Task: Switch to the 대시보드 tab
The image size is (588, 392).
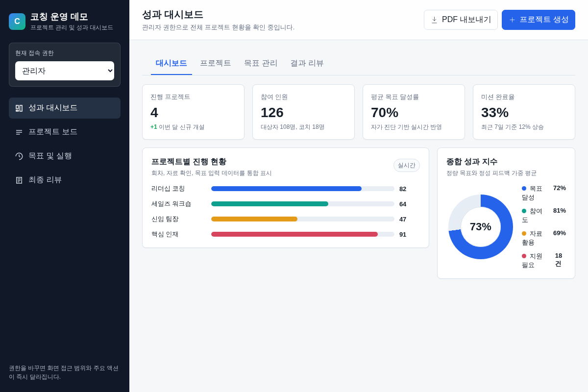Action: click(x=171, y=63)
